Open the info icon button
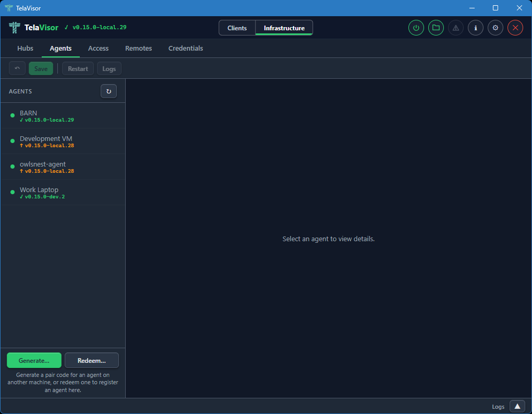The width and height of the screenshot is (532, 414). [x=475, y=28]
